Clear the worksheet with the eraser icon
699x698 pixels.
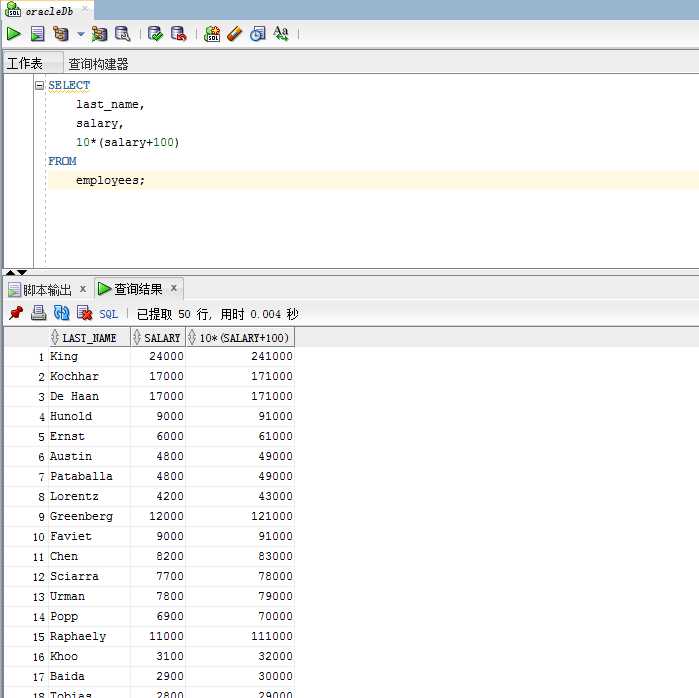point(234,33)
